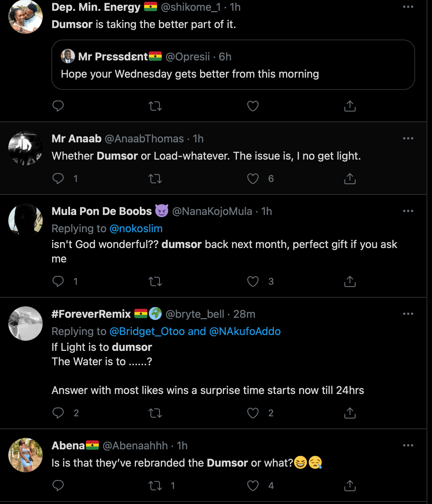Retweet Abena's rebranded Dumsor tweet

click(155, 486)
